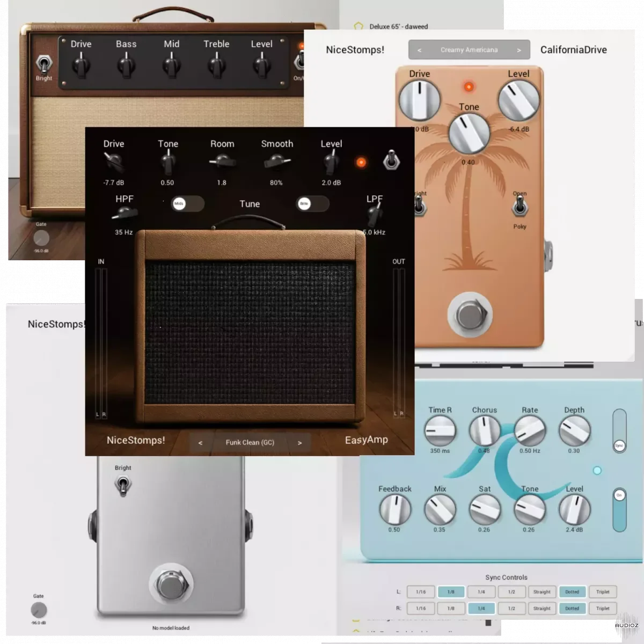
Task: Go to the previous EasyAmp preset
Action: (200, 443)
